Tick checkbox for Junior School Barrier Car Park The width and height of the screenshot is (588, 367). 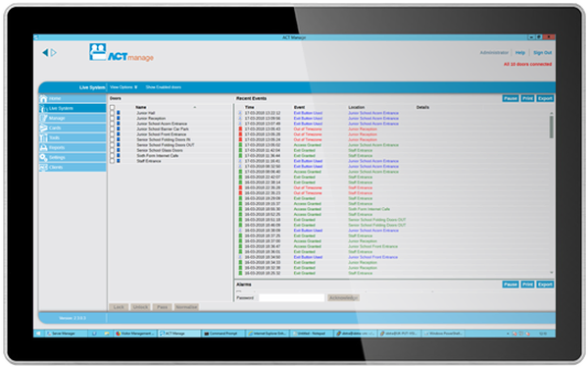112,129
